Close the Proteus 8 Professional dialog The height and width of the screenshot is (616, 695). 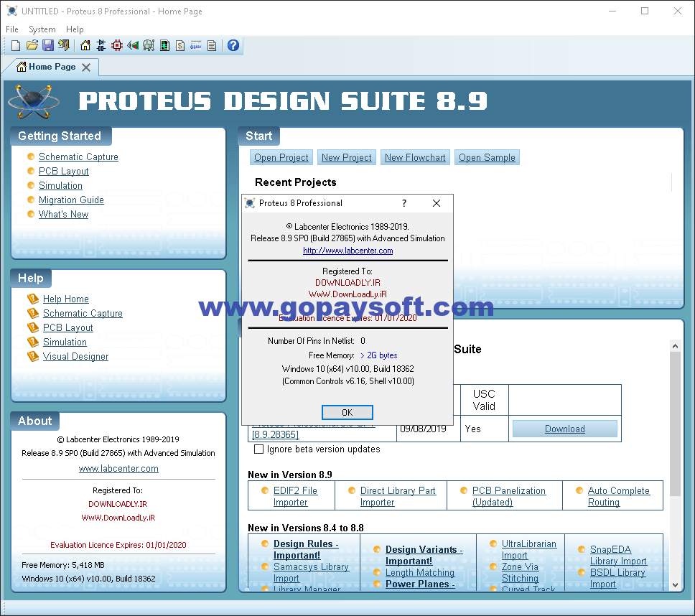(436, 203)
